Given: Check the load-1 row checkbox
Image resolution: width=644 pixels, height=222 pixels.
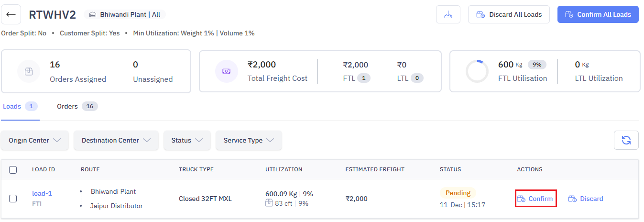Looking at the screenshot, I should (13, 199).
